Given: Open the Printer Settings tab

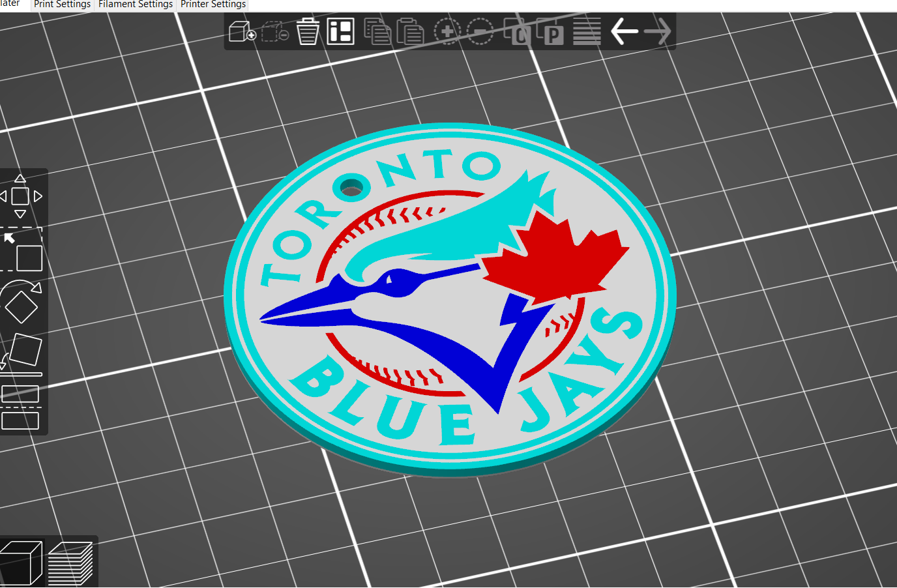Looking at the screenshot, I should click(213, 5).
